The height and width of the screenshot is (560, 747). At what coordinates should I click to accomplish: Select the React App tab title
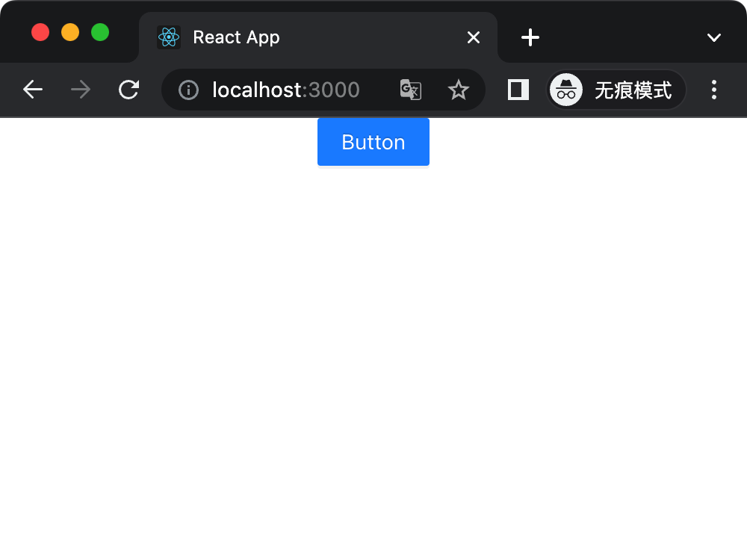(236, 37)
